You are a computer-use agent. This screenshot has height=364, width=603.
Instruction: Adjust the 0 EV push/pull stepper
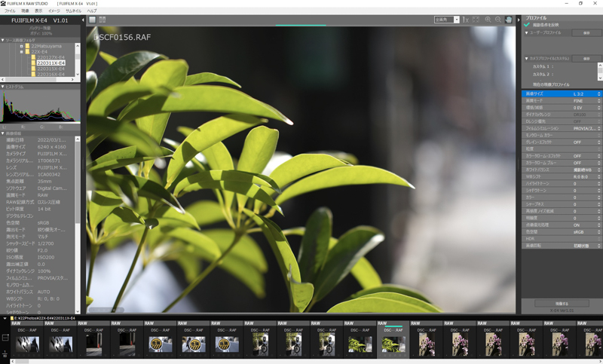click(x=598, y=108)
